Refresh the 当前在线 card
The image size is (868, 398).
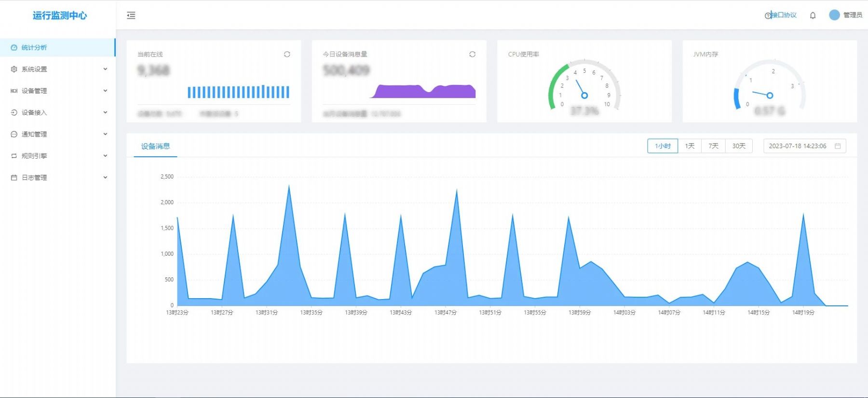287,55
